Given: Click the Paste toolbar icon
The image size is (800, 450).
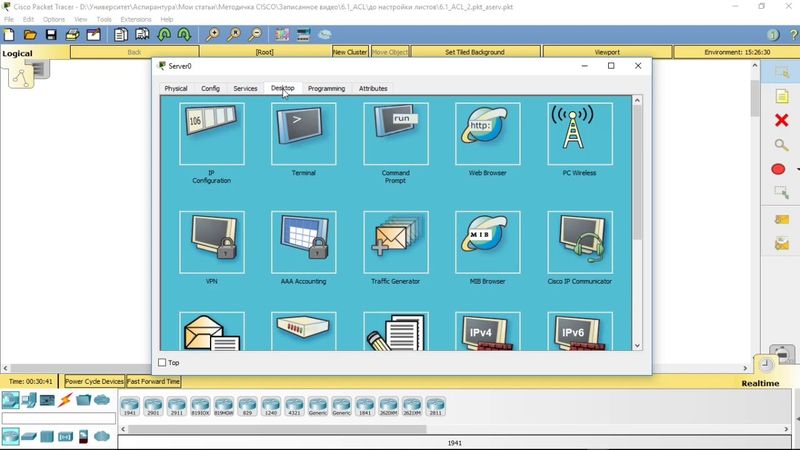Looking at the screenshot, I should click(142, 35).
